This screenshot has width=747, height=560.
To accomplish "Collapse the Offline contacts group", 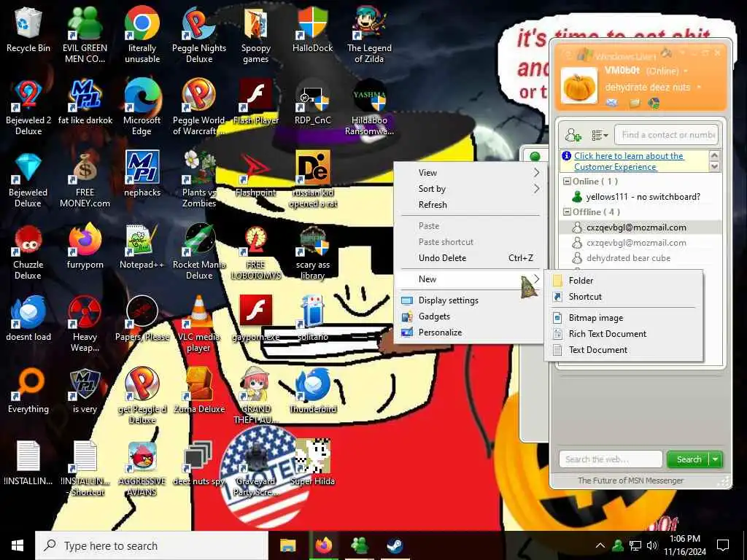I will click(567, 212).
